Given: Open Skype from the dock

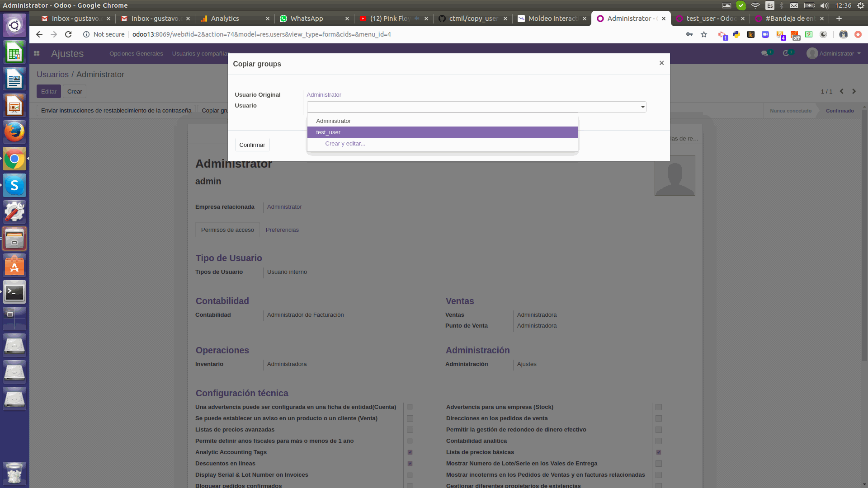Looking at the screenshot, I should (x=14, y=185).
